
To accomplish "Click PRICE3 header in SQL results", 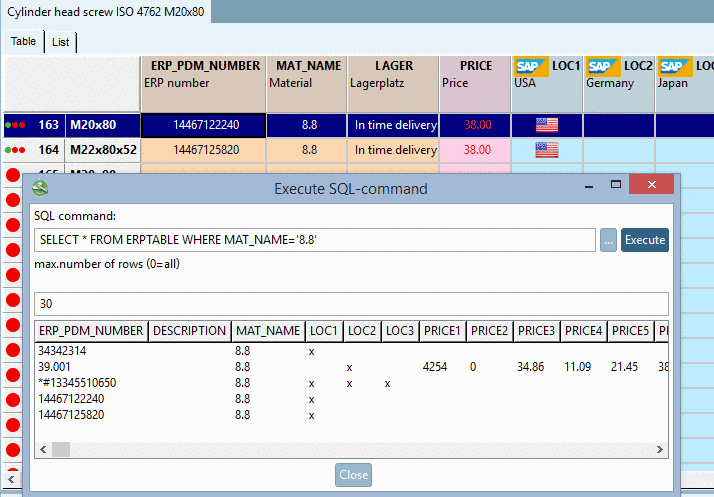I will 536,331.
